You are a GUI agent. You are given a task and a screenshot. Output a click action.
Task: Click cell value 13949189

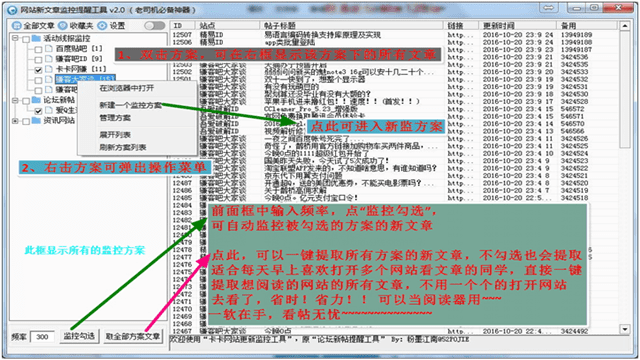click(576, 35)
